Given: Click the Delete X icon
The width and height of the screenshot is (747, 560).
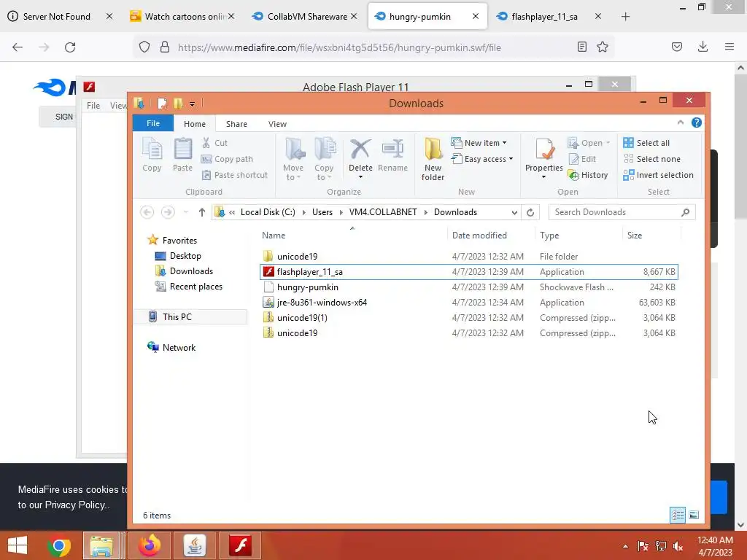Looking at the screenshot, I should [x=360, y=149].
